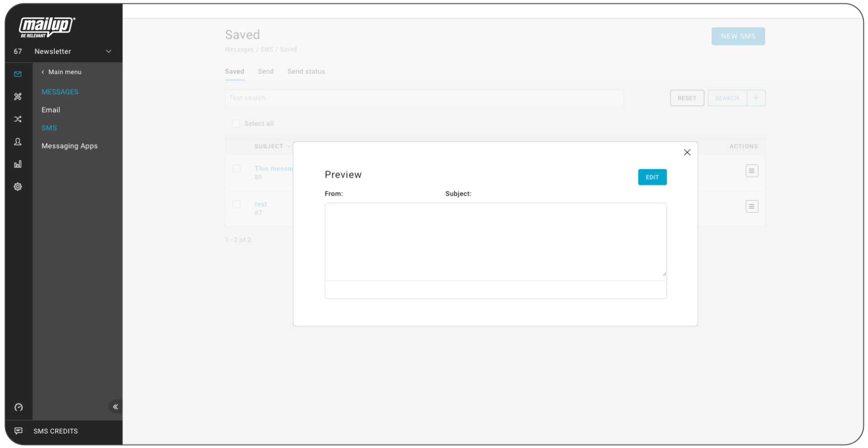This screenshot has width=868, height=448.
Task: Switch to the Saved tab
Action: tap(235, 71)
